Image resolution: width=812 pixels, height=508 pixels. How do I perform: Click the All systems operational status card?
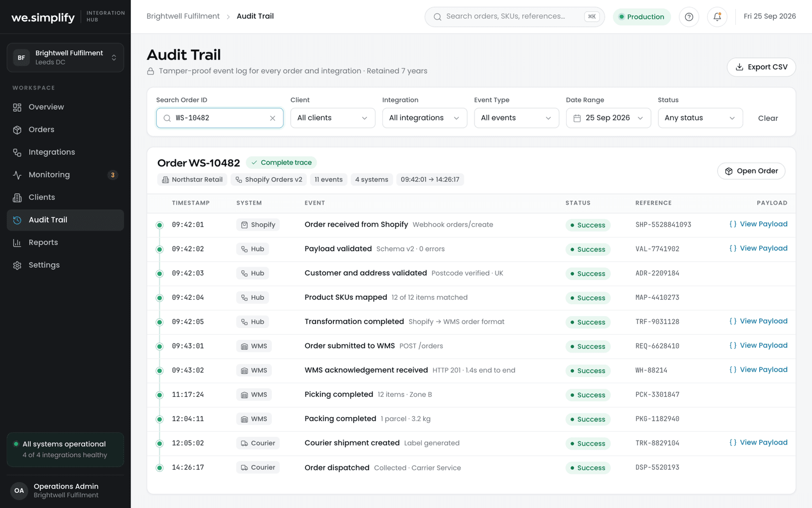click(x=65, y=450)
